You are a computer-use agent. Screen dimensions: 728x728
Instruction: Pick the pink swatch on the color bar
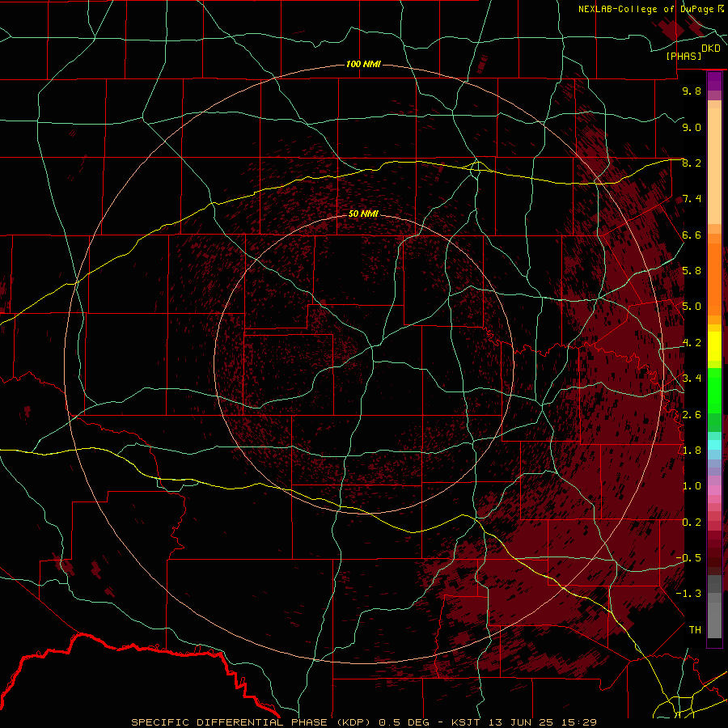pos(714,490)
